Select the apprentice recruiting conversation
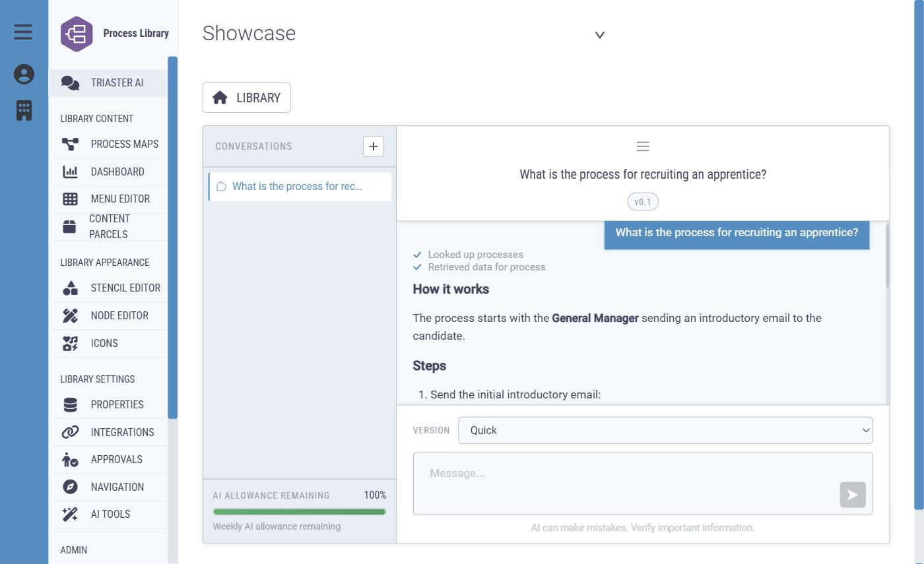This screenshot has height=564, width=924. [300, 187]
